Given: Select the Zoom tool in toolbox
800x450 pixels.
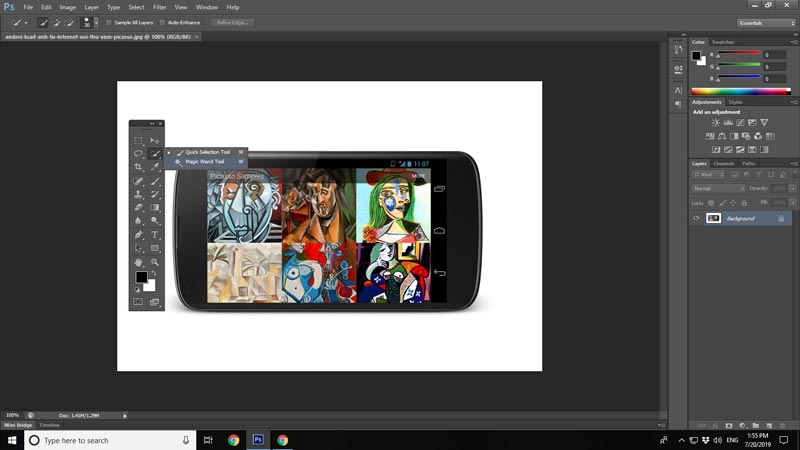Looking at the screenshot, I should 155,262.
